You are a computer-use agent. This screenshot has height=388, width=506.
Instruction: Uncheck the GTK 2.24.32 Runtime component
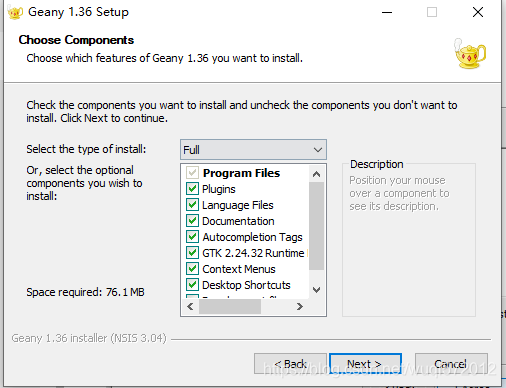[192, 253]
